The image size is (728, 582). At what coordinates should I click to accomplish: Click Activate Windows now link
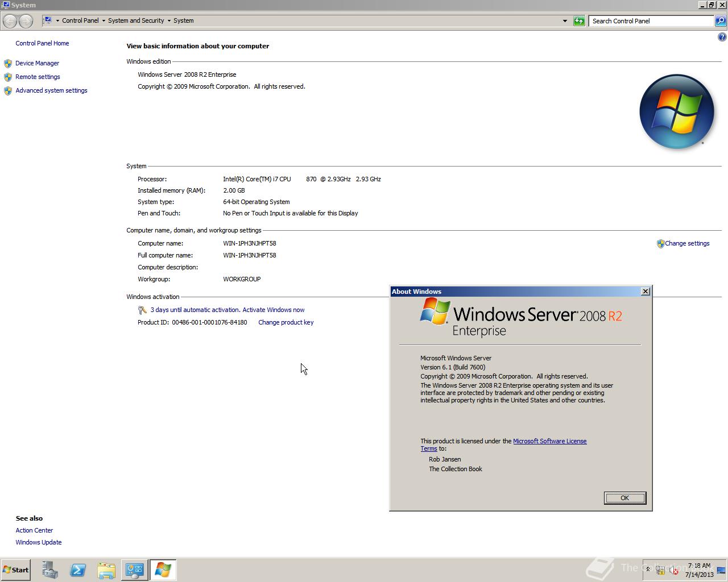[x=274, y=310]
